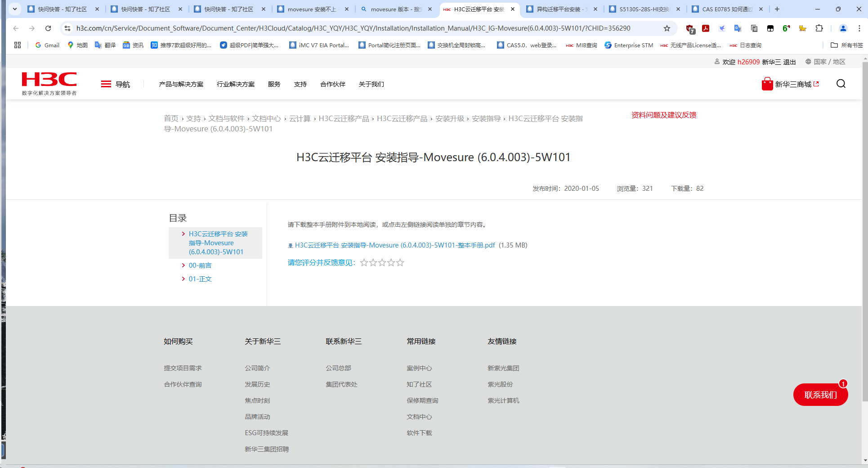This screenshot has width=868, height=468.
Task: Open 合作伙伴查询 footer link
Action: point(183,384)
